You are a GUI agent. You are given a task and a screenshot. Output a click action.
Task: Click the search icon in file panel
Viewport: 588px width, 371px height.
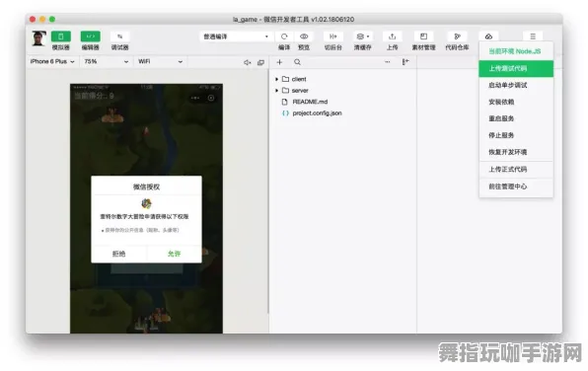(x=297, y=62)
